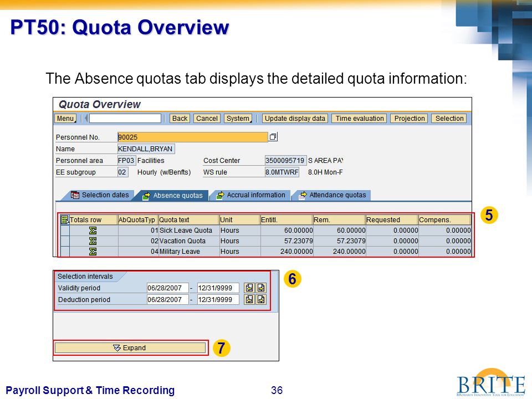This screenshot has width=532, height=399.
Task: Focus the command input field
Action: coord(125,119)
